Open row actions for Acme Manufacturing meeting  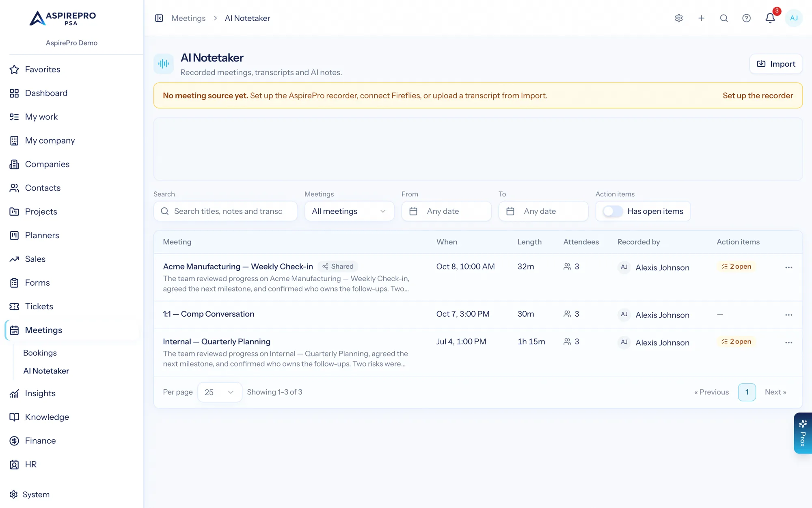click(788, 267)
